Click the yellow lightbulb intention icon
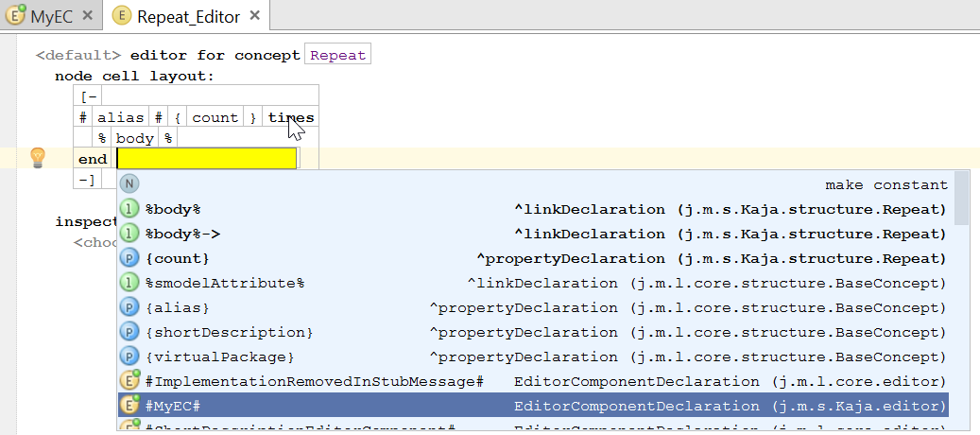This screenshot has width=980, height=435. click(x=38, y=157)
